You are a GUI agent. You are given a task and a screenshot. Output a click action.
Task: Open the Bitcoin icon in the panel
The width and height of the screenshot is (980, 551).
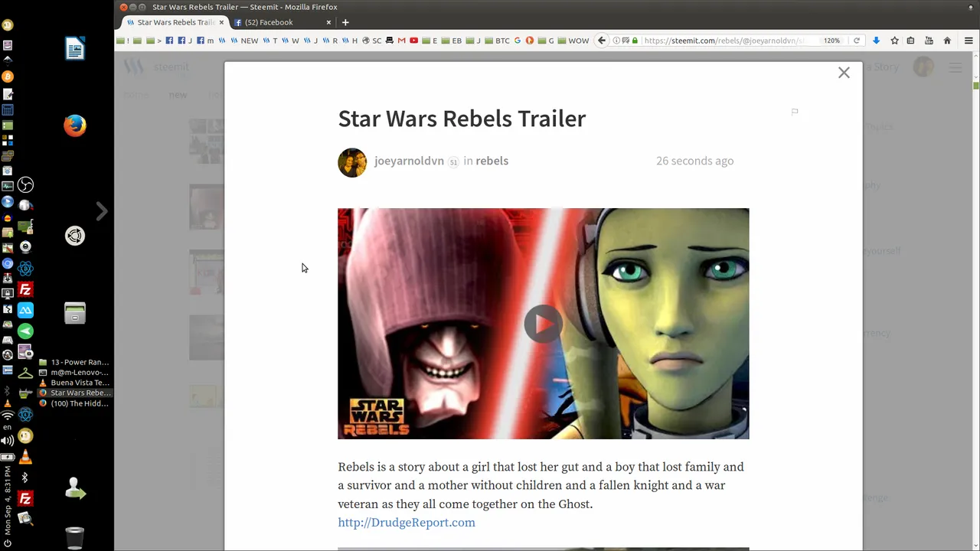pyautogui.click(x=8, y=77)
